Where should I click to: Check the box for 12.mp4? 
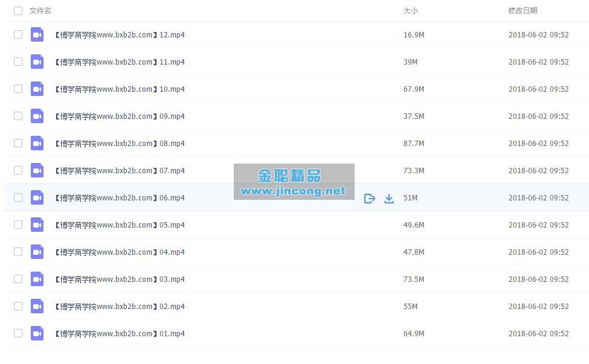click(x=18, y=34)
